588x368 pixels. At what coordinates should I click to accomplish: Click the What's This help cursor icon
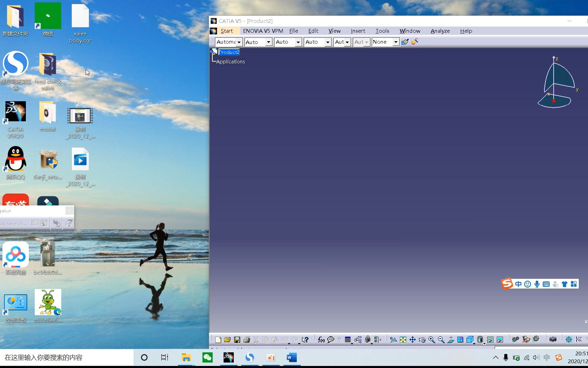(x=305, y=340)
